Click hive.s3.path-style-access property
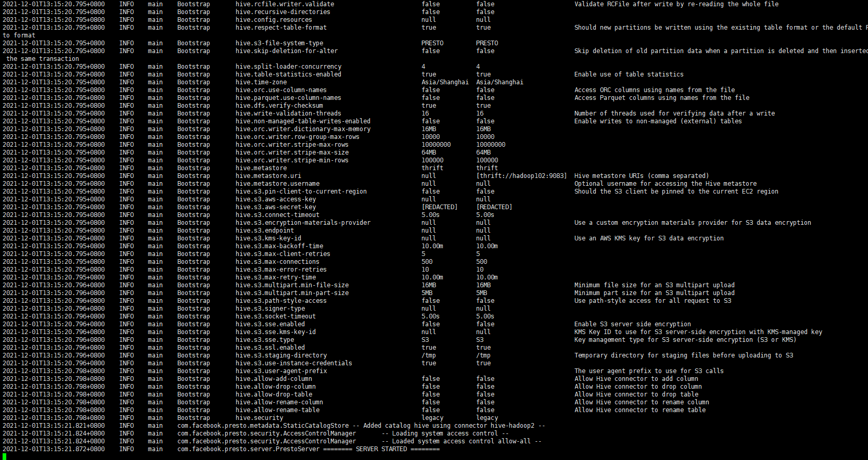The image size is (868, 460). point(281,301)
